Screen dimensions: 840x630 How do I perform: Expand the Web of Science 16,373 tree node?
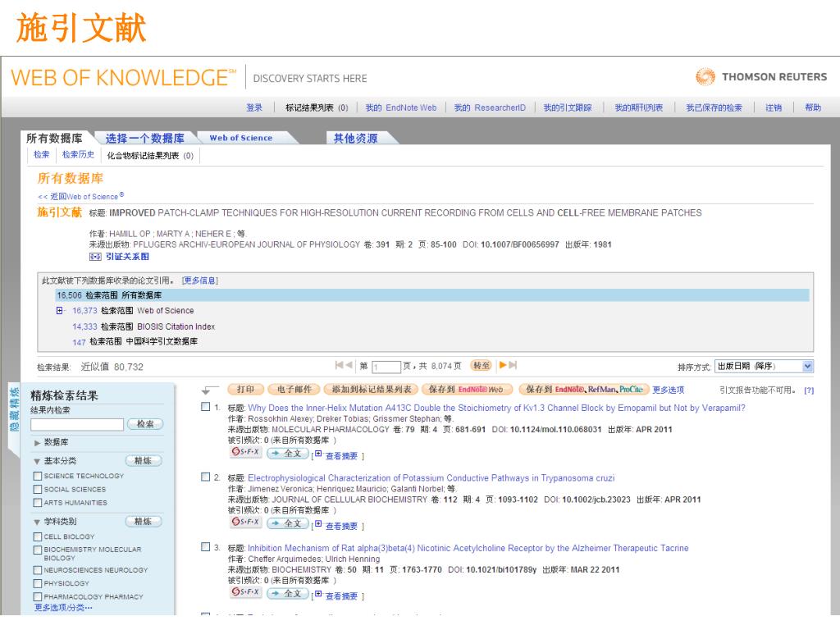[x=59, y=311]
